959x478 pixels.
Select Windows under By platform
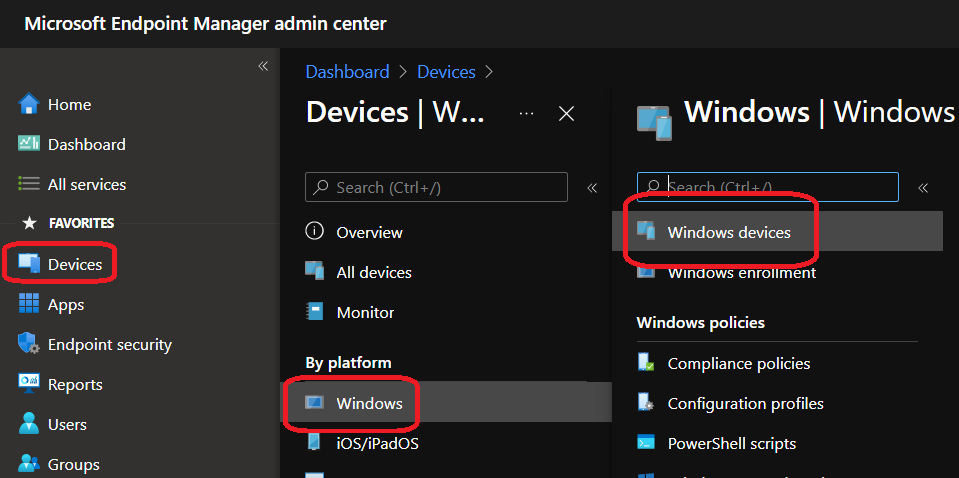tap(369, 403)
